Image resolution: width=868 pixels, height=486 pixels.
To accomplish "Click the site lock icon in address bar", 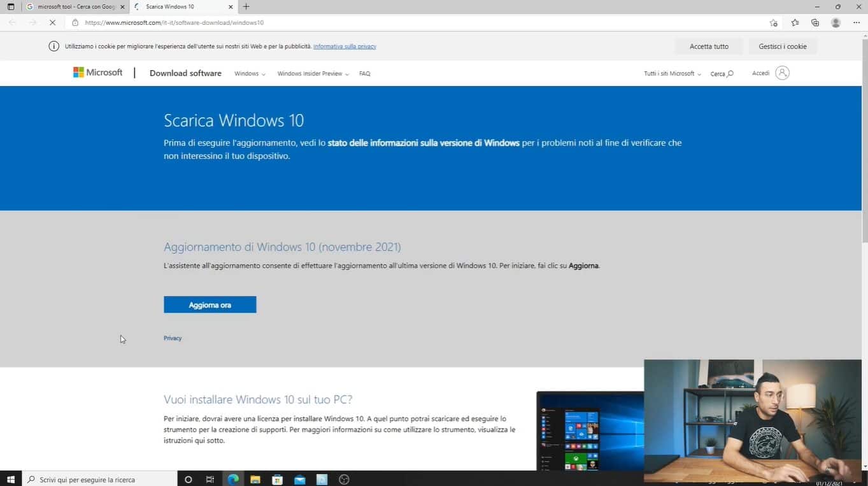I will tap(75, 22).
